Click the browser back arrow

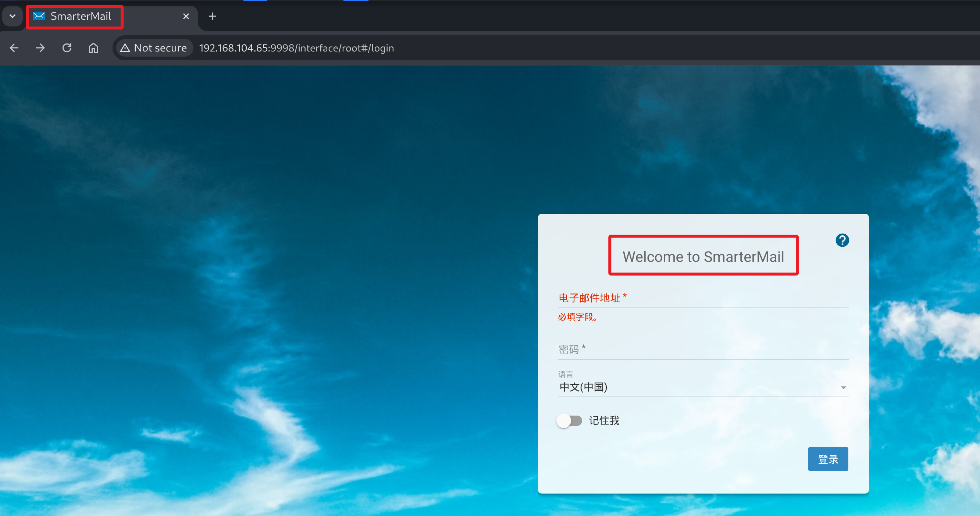pyautogui.click(x=14, y=48)
